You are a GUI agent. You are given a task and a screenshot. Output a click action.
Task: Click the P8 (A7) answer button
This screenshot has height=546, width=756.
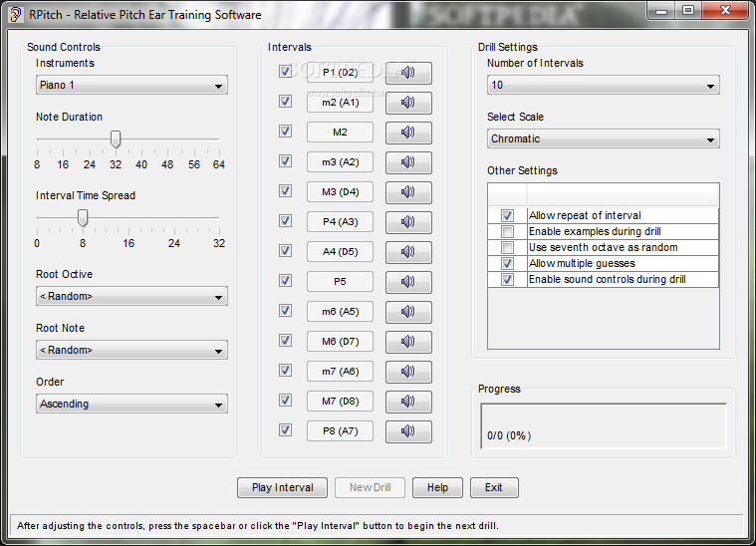(340, 431)
